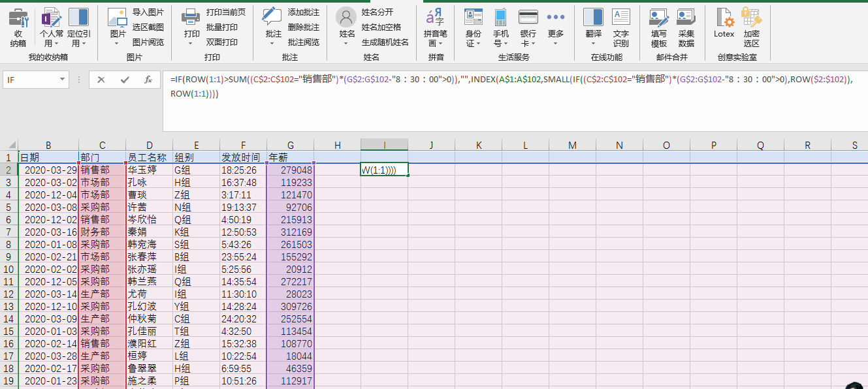Open the 拼音笔画 tool icon

coord(435,17)
